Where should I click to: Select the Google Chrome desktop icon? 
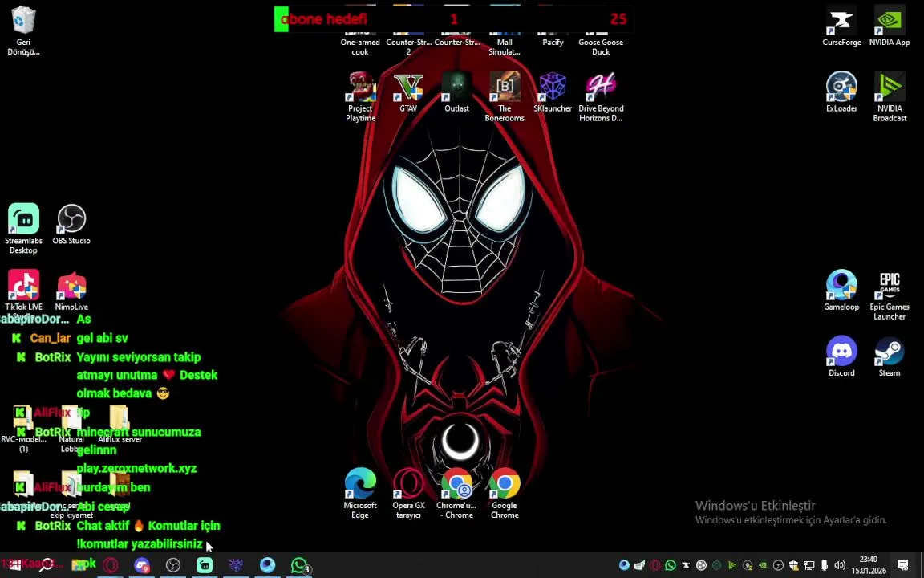[505, 493]
